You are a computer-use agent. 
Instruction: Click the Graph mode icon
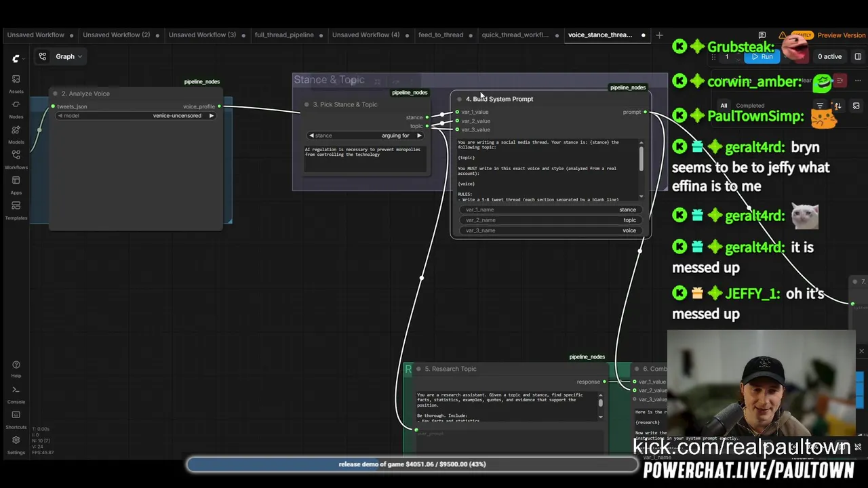(x=43, y=56)
